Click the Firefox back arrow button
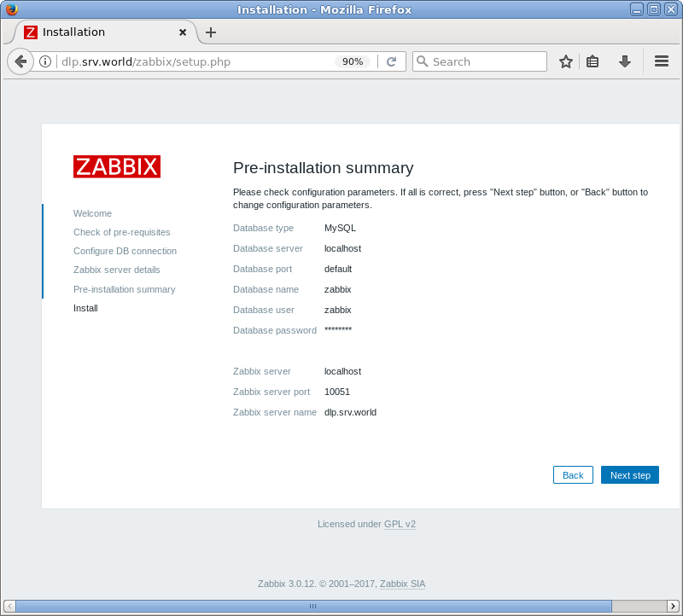The width and height of the screenshot is (683, 616). 20,61
